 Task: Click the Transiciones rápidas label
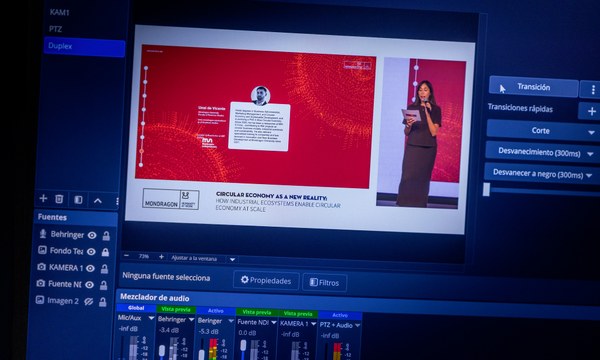[520, 108]
